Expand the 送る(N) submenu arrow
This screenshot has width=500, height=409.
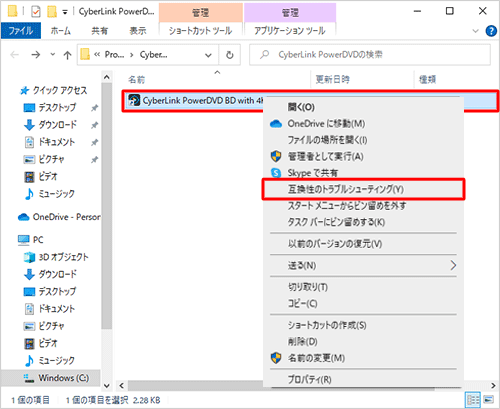coord(453,265)
